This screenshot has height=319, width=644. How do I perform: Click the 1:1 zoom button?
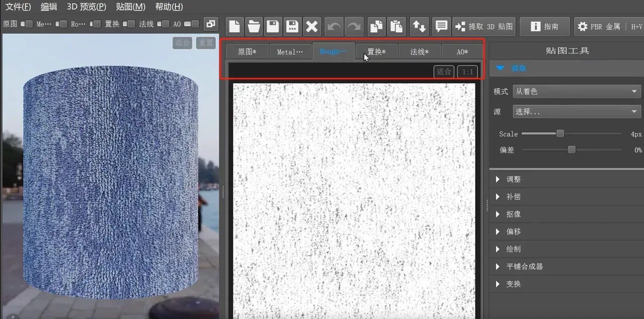click(x=467, y=72)
